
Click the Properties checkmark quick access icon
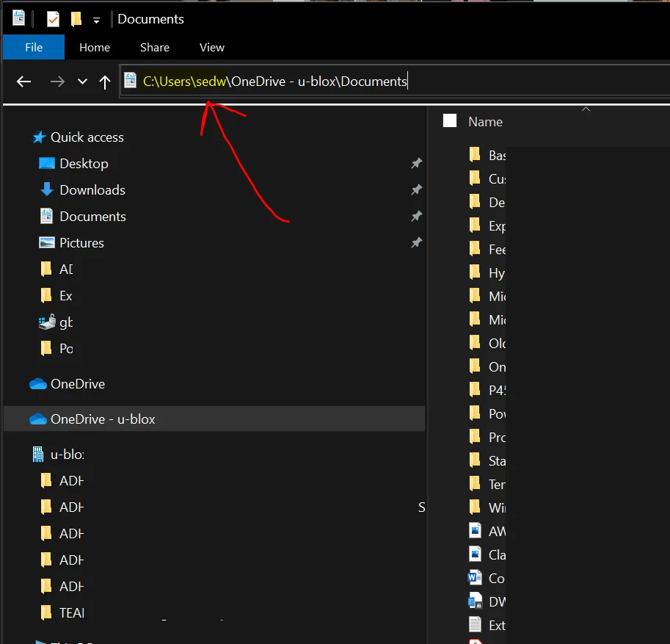(53, 19)
